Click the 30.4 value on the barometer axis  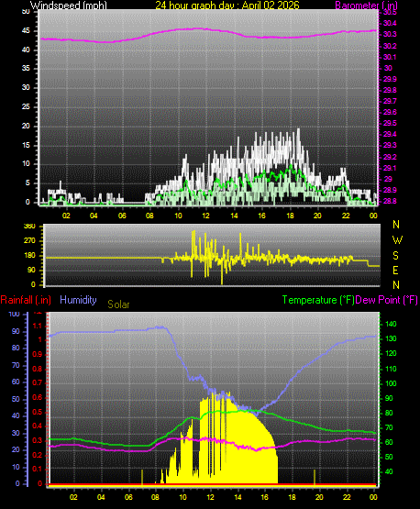pyautogui.click(x=390, y=23)
